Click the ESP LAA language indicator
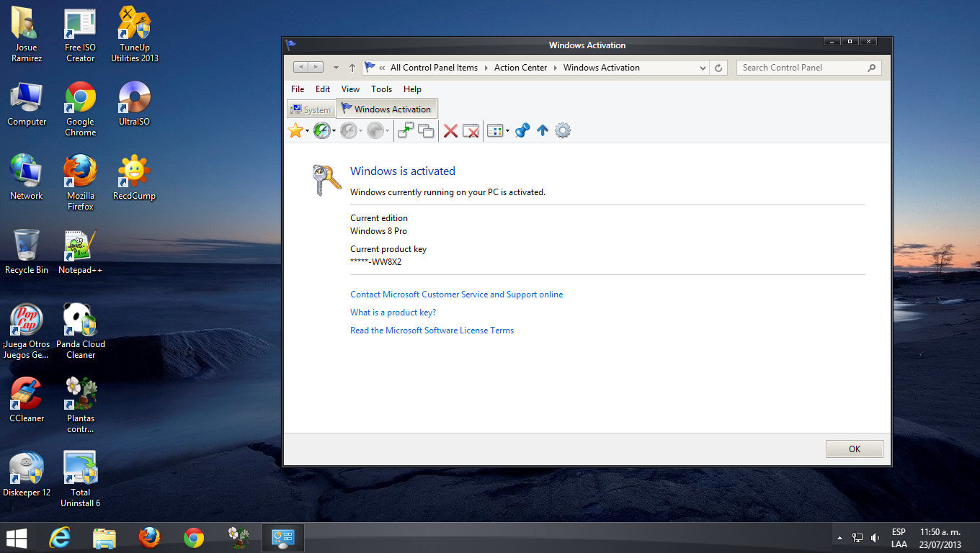The width and height of the screenshot is (980, 553). click(x=899, y=538)
